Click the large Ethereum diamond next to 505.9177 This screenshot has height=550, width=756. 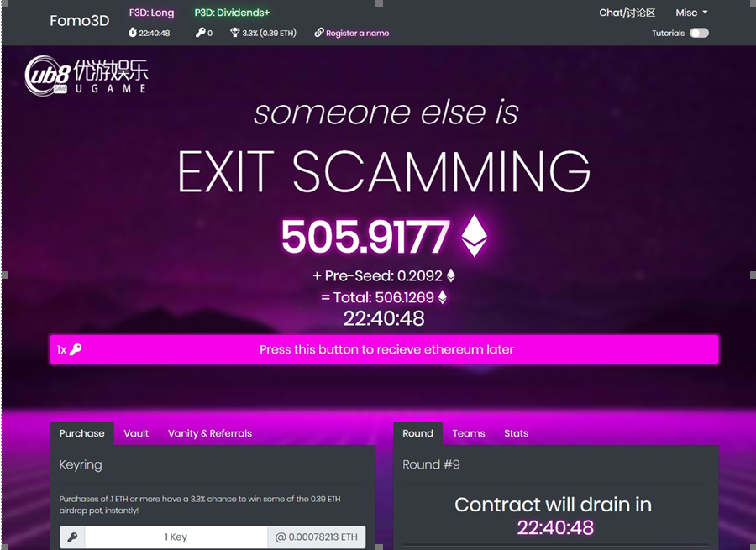point(474,236)
